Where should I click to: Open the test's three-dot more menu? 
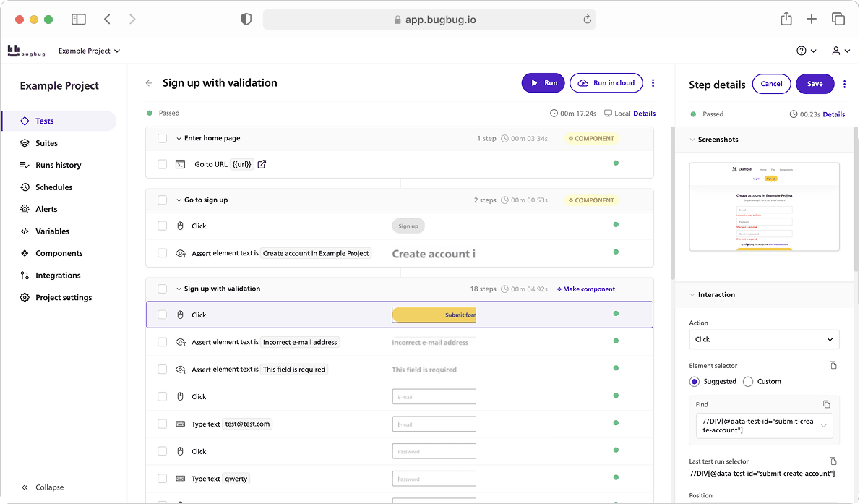coord(653,83)
